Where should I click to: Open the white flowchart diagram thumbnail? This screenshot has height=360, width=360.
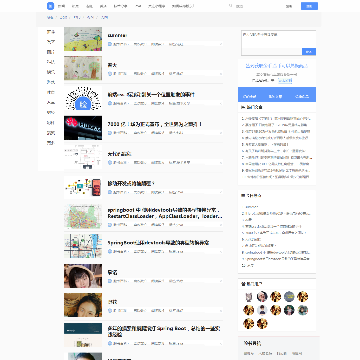click(83, 157)
